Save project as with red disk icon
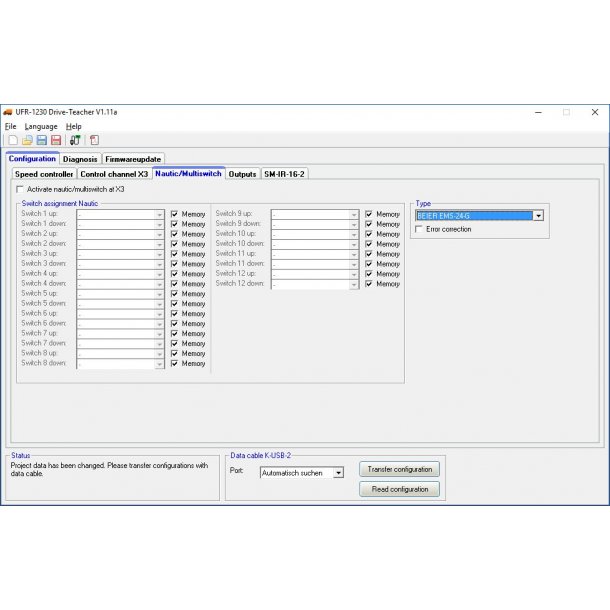Image resolution: width=610 pixels, height=610 pixels. [x=56, y=140]
